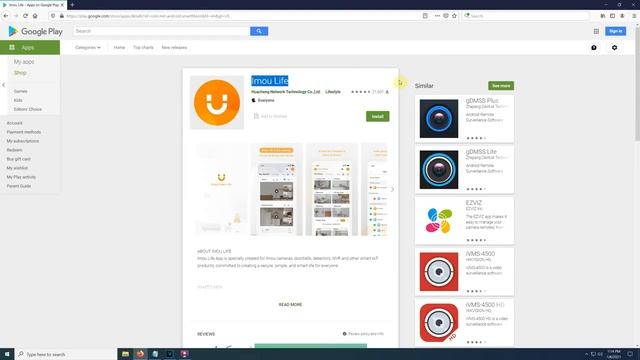
Task: Open the settings gear icon
Action: [614, 48]
